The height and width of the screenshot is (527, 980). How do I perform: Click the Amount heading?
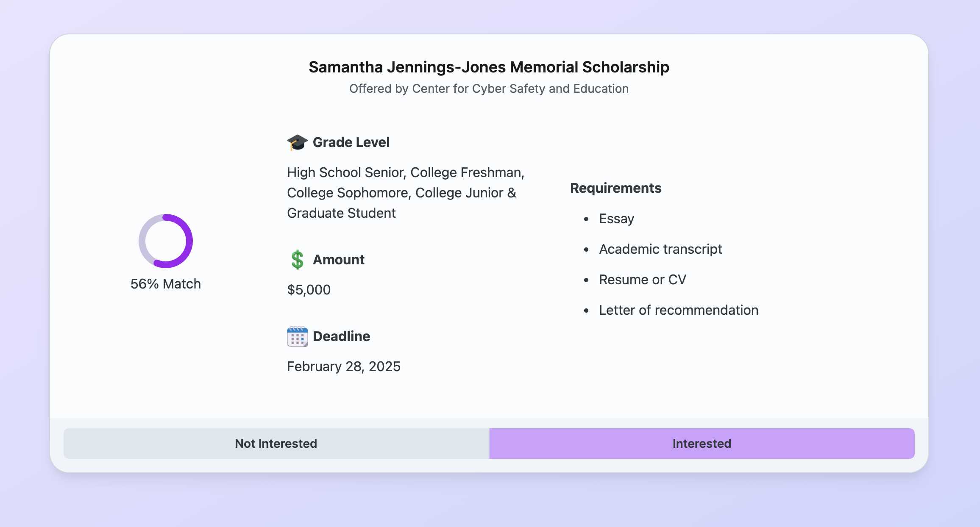click(338, 260)
